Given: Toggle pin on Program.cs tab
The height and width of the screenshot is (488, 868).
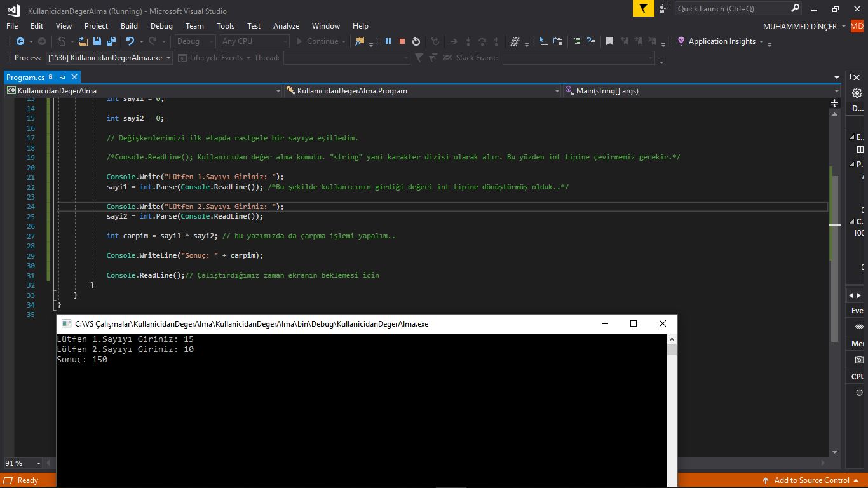Looking at the screenshot, I should (x=62, y=77).
